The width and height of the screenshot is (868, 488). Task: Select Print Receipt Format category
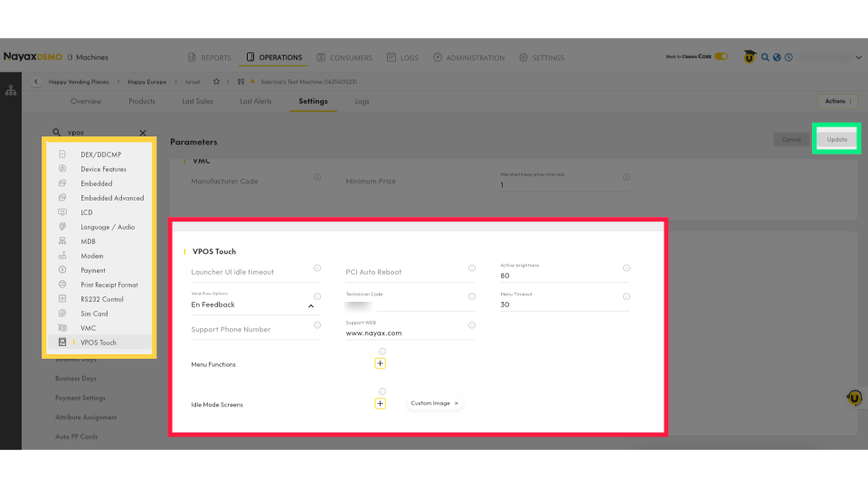[99, 285]
